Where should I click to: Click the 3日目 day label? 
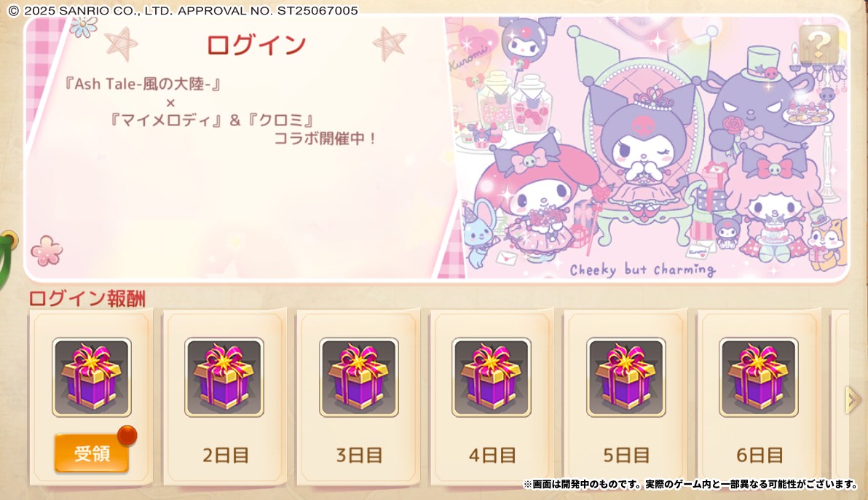(359, 455)
